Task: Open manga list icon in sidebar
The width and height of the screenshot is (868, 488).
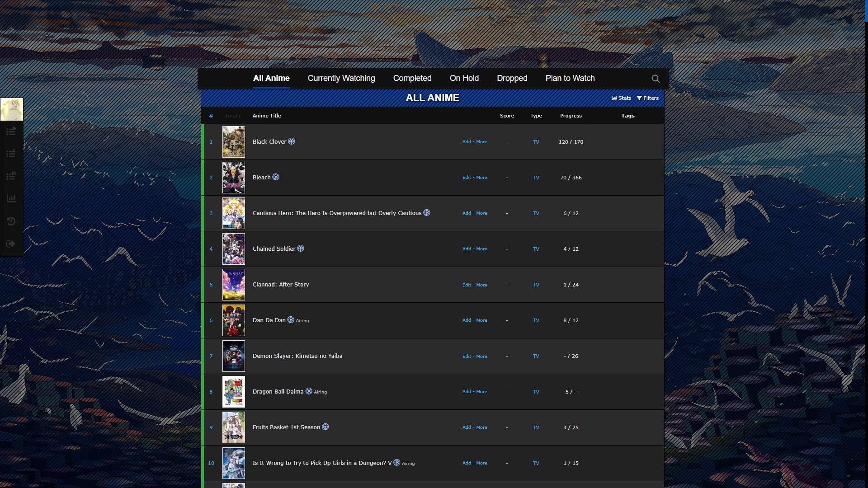Action: click(11, 176)
